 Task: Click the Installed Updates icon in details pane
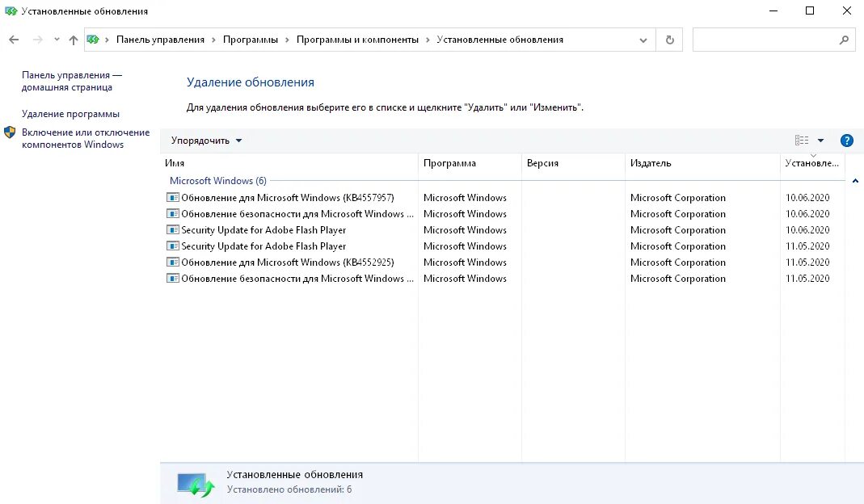point(196,484)
